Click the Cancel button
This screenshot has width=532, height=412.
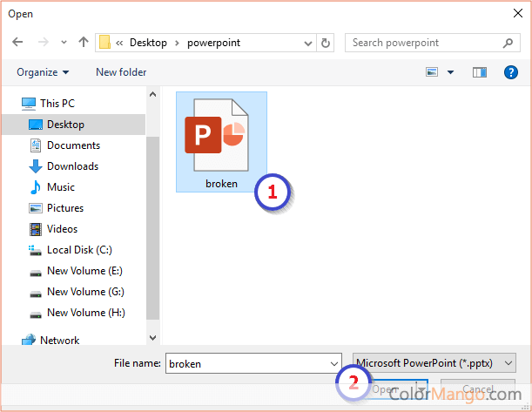478,389
